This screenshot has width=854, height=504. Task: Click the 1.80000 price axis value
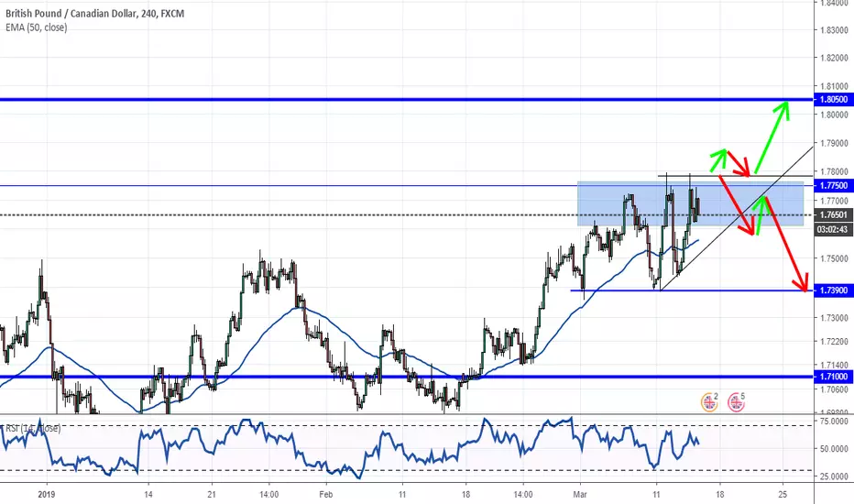click(x=834, y=115)
